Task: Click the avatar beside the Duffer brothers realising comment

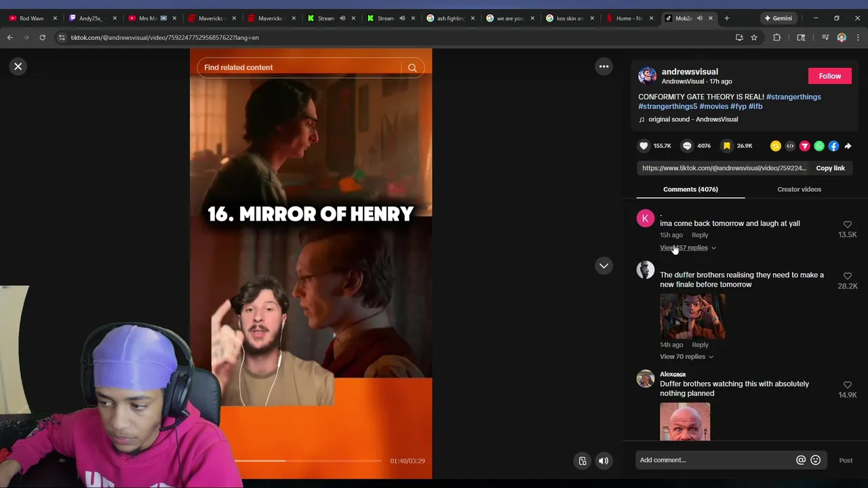Action: 646,270
